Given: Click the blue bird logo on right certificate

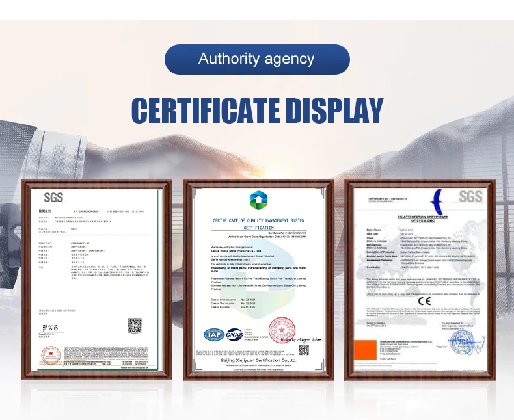Looking at the screenshot, I should (x=437, y=202).
